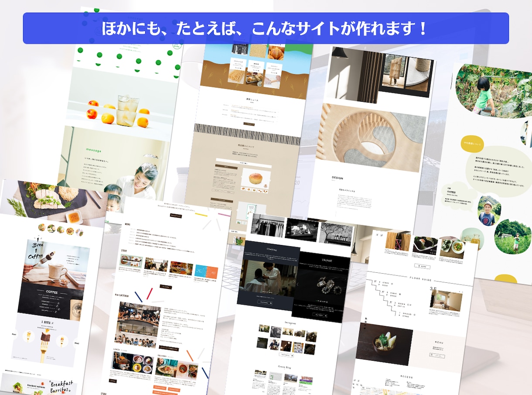Open the farmer in hat portrait
The width and height of the screenshot is (532, 395).
click(489, 210)
